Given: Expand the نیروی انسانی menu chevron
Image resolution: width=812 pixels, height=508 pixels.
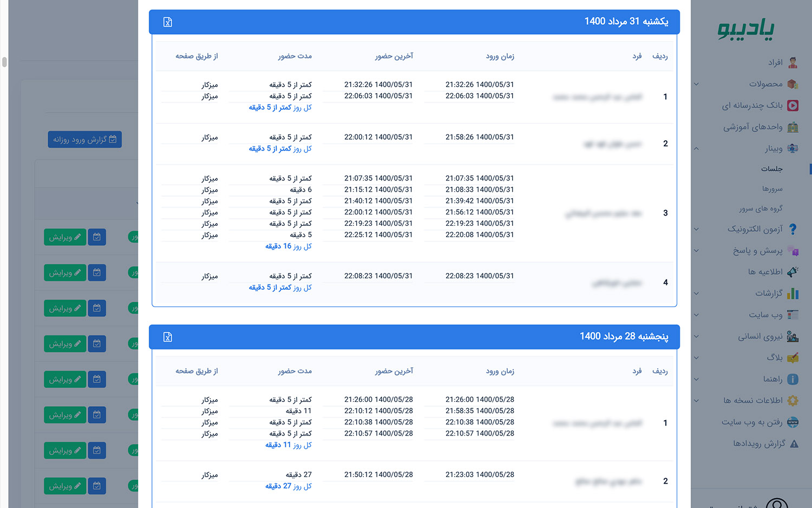Looking at the screenshot, I should click(697, 336).
